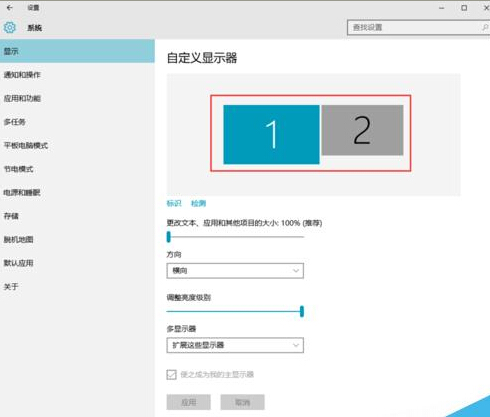
Task: Click the text size scaling slider handle
Action: point(169,237)
